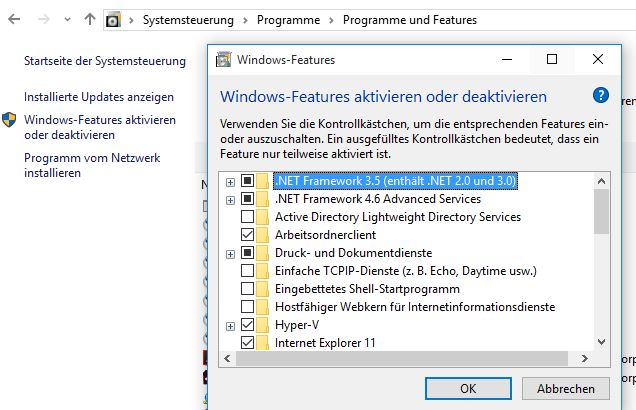Viewport: 636px width, 410px height.
Task: Open Installierte Updates anzeigen link
Action: pyautogui.click(x=99, y=97)
